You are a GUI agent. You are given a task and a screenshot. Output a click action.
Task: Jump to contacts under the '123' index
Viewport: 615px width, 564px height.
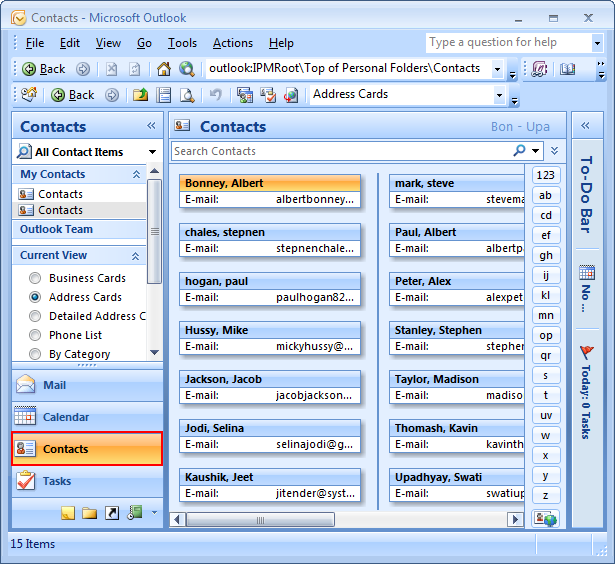[546, 175]
